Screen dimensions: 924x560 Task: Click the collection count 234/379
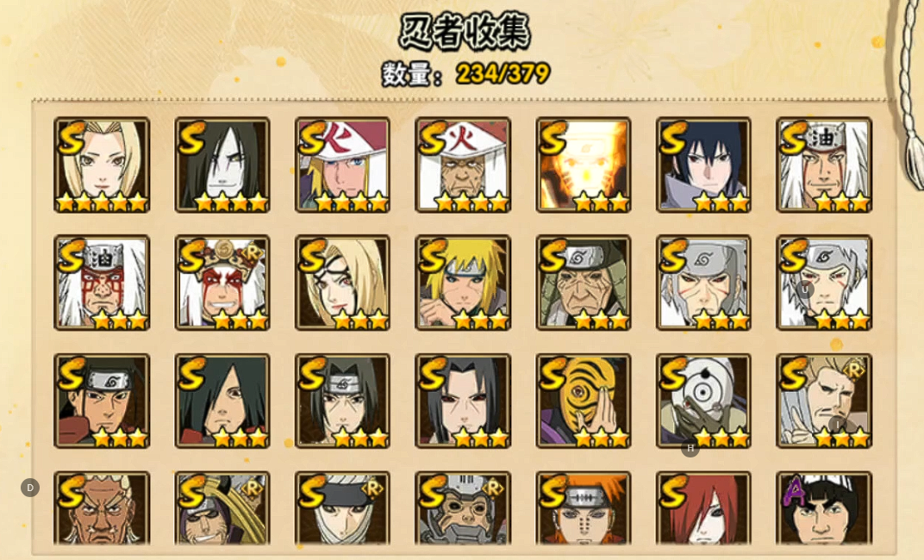click(x=503, y=73)
